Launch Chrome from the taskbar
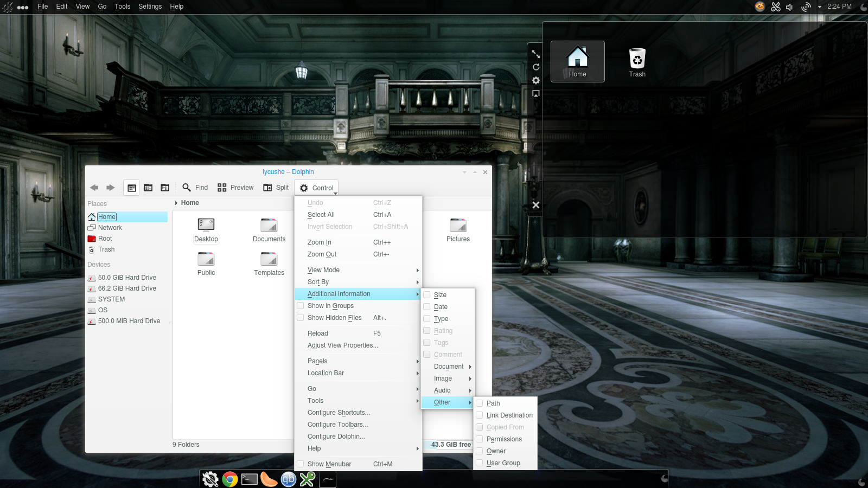 click(x=230, y=479)
